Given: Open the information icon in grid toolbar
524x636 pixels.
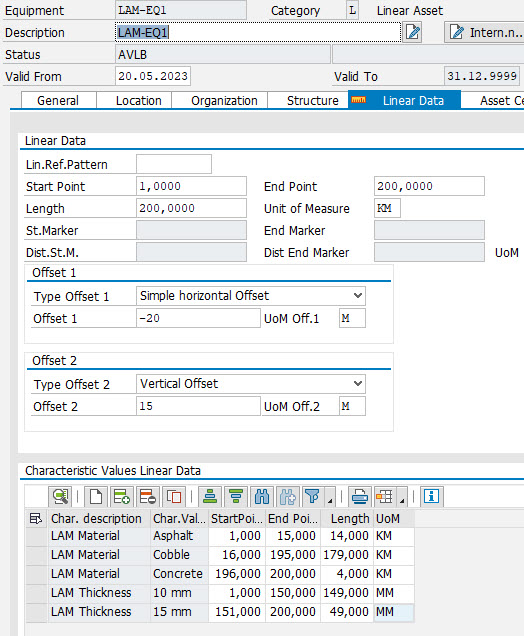Looking at the screenshot, I should pyautogui.click(x=431, y=496).
